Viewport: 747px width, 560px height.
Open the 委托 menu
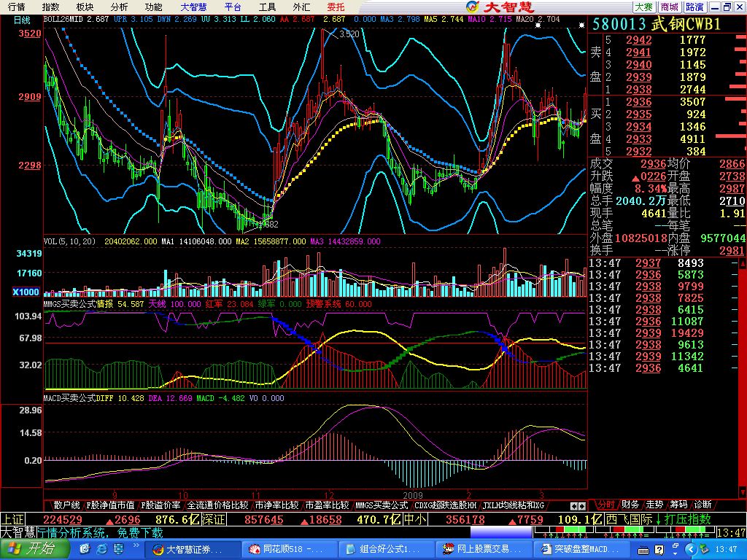(x=336, y=7)
